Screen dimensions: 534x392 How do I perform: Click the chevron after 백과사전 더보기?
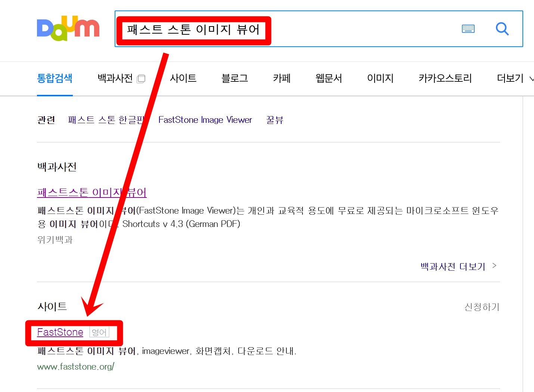[x=494, y=266]
